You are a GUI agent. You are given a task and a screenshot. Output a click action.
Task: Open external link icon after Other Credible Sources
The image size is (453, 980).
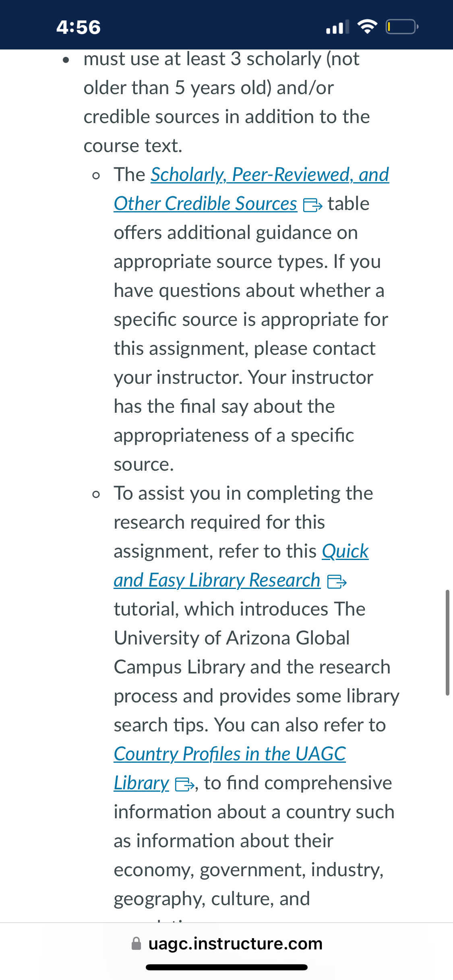click(x=312, y=205)
